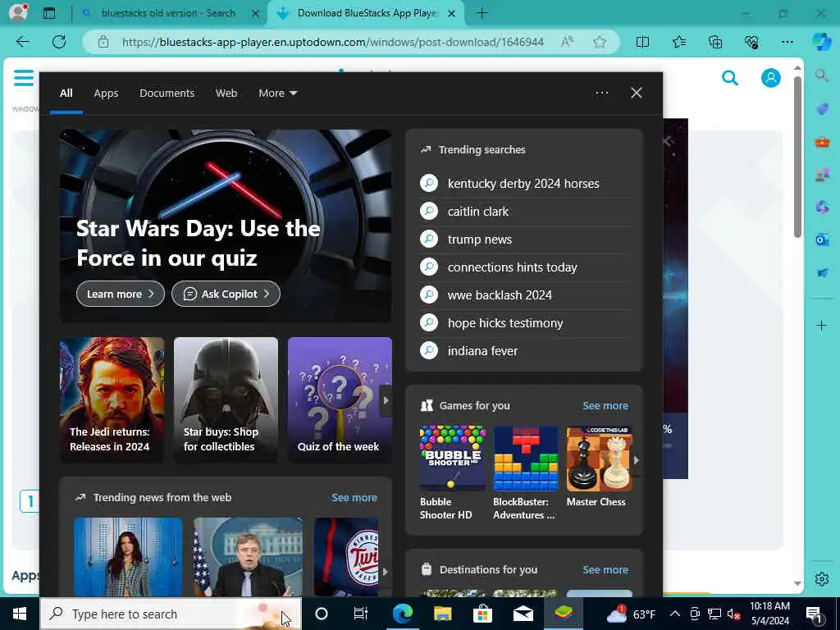Viewport: 840px width, 630px height.
Task: Close the Windows search panel
Action: pos(637,93)
